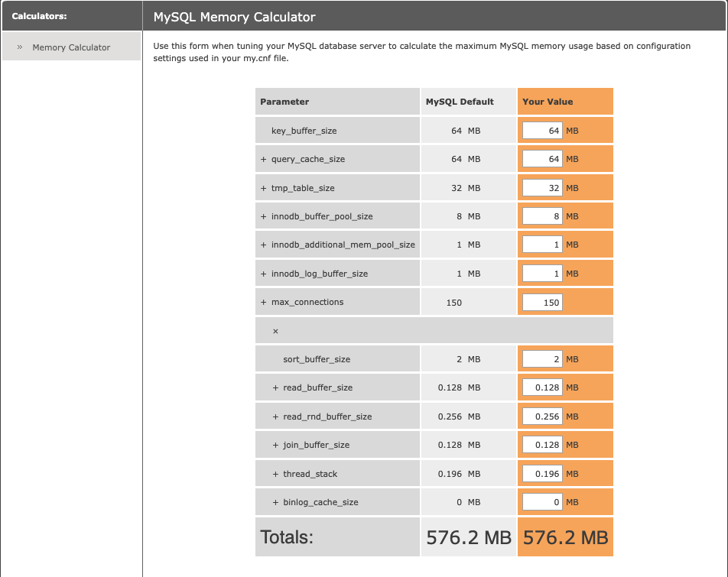Click the read_rnd_buffer_size input field
Image resolution: width=728 pixels, height=577 pixels.
[542, 417]
